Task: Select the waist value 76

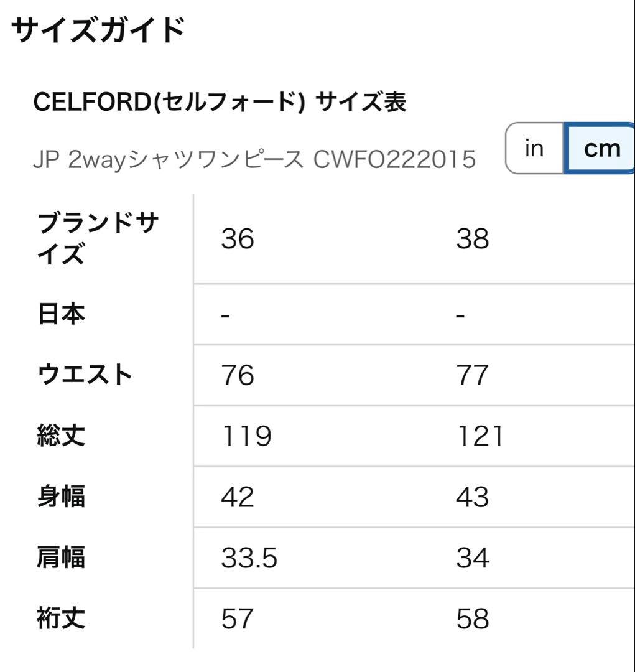Action: point(236,375)
